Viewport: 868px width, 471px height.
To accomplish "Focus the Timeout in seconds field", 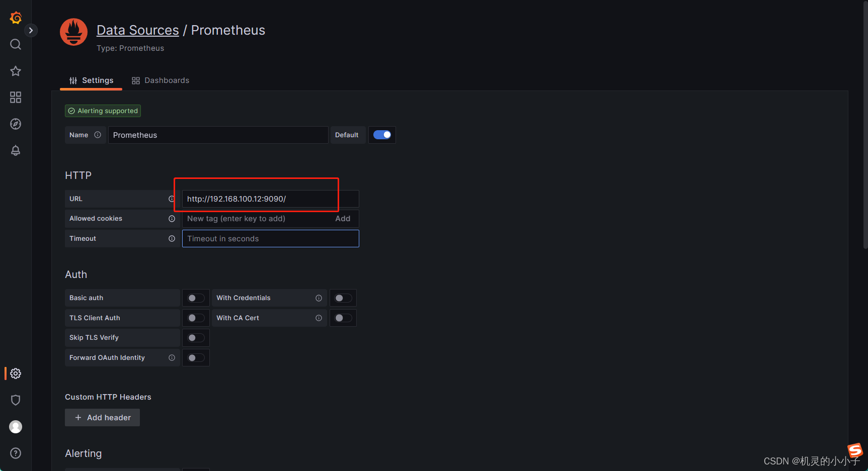I will [x=270, y=239].
